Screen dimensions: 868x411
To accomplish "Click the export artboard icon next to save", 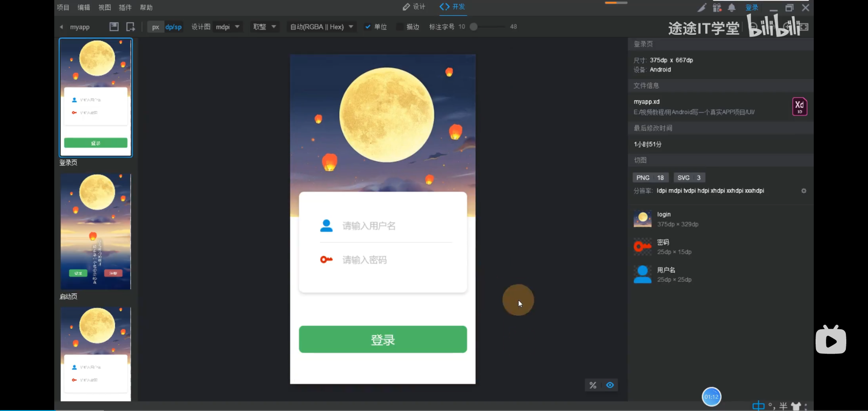I will pyautogui.click(x=130, y=27).
